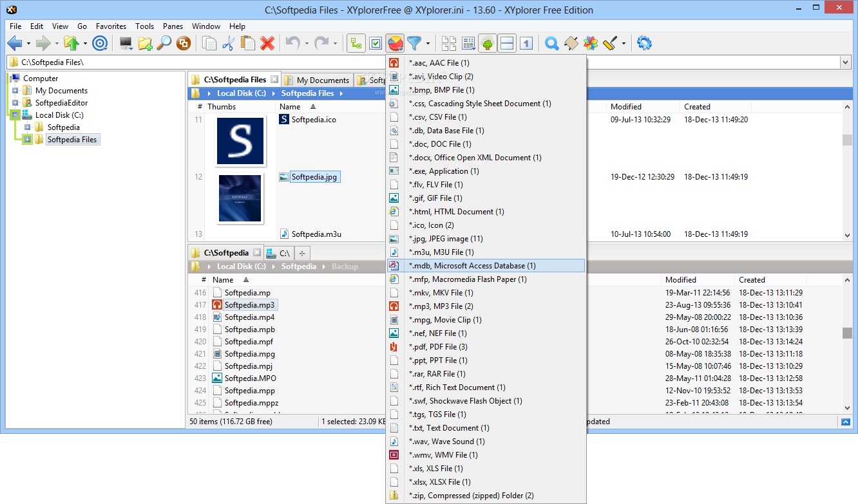Expand SoftpediaEditor tree node
The width and height of the screenshot is (858, 504).
(15, 103)
